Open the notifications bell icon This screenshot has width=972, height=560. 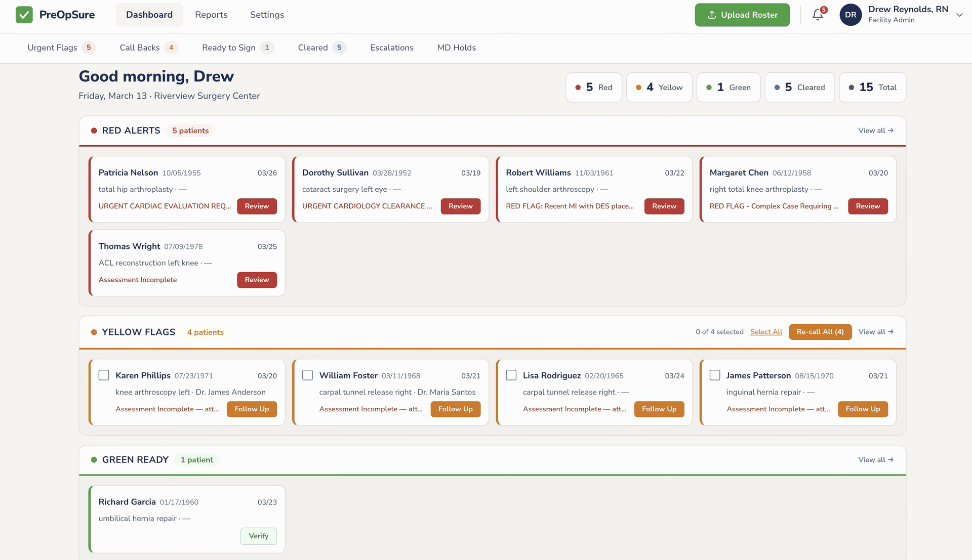(818, 15)
